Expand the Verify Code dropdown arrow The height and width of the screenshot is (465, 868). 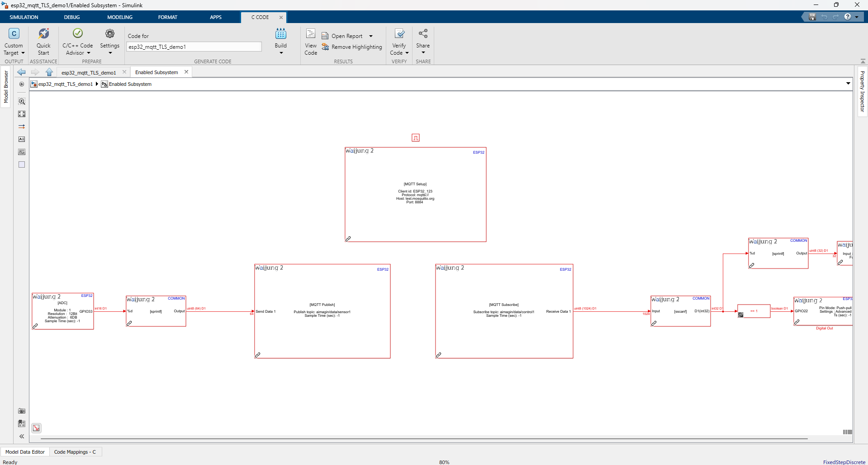point(407,53)
